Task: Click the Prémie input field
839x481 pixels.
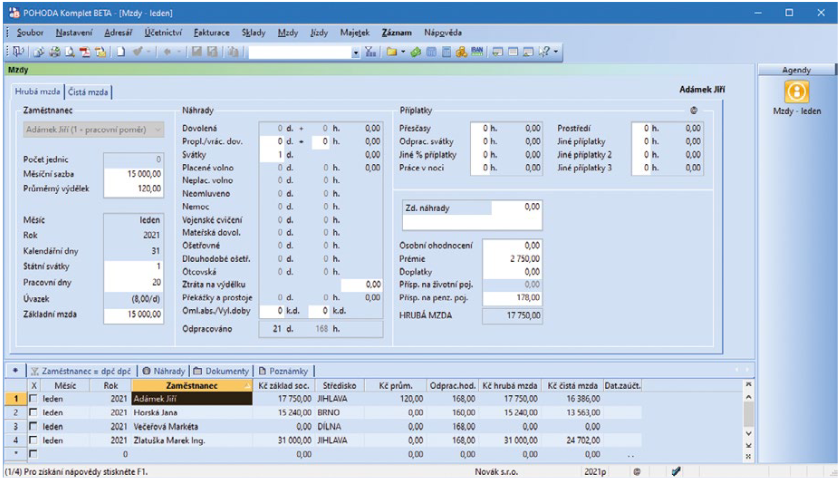Action: tap(512, 258)
